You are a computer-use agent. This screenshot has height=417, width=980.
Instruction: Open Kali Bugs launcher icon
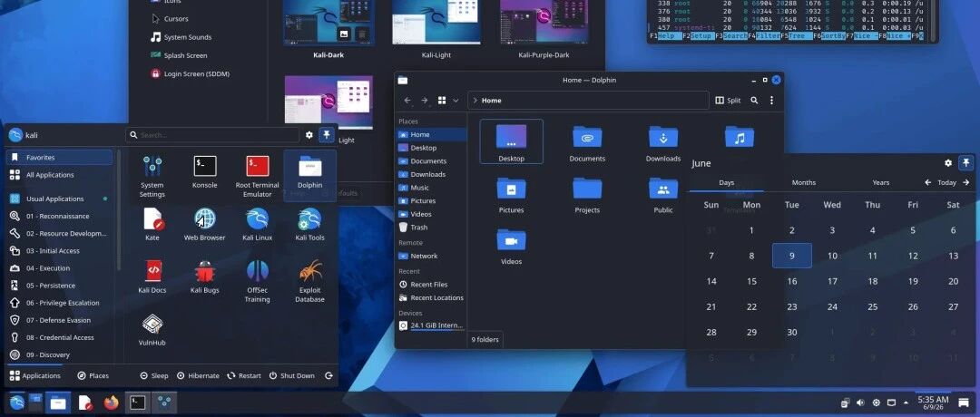click(204, 276)
